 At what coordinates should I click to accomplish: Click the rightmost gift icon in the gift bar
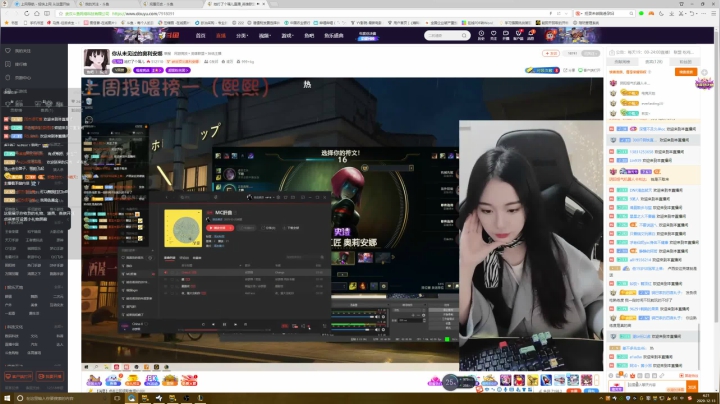pos(586,380)
